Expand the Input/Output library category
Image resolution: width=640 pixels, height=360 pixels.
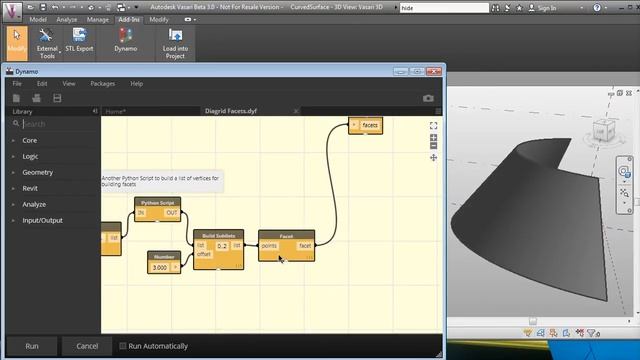[42, 220]
